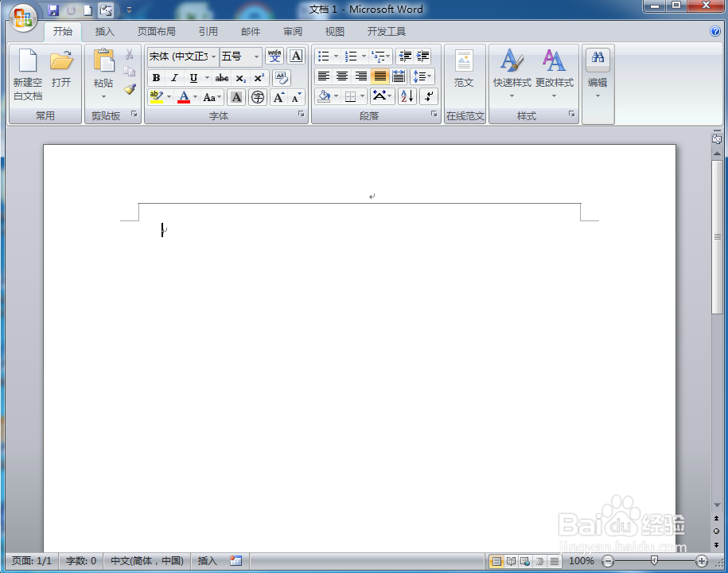Increase paragraph indent
This screenshot has height=573, width=728.
click(x=422, y=57)
